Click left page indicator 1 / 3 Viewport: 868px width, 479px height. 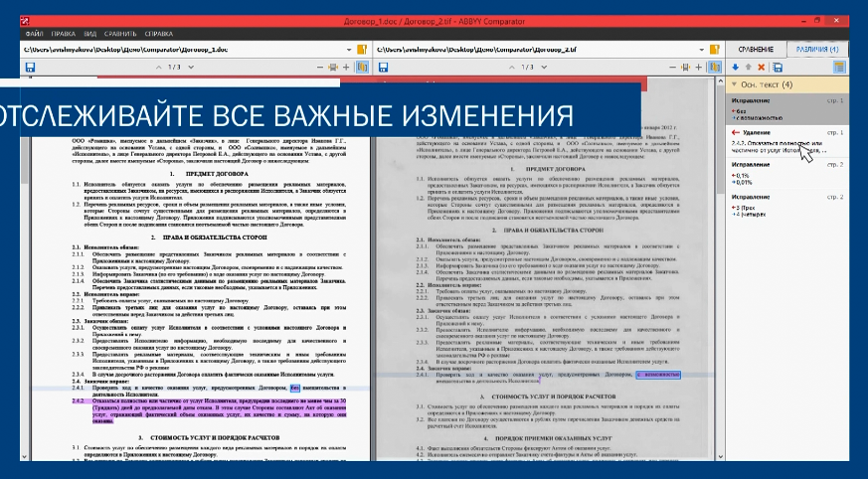tap(175, 67)
